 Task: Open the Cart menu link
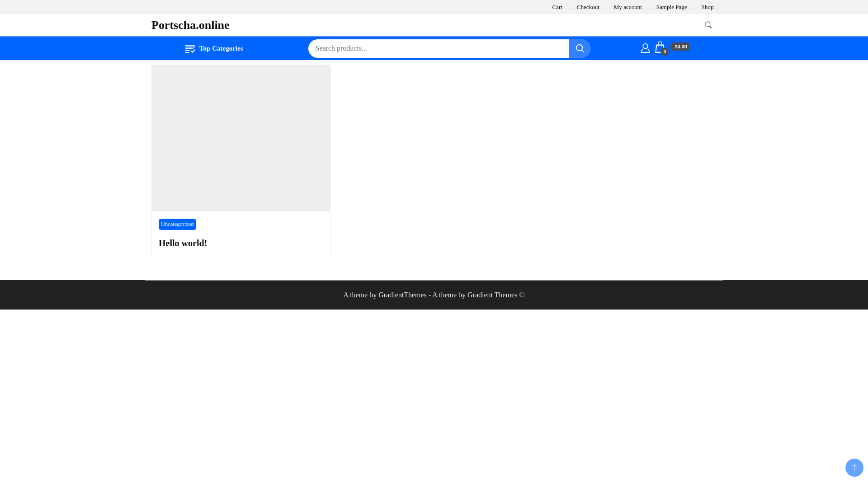coord(557,7)
